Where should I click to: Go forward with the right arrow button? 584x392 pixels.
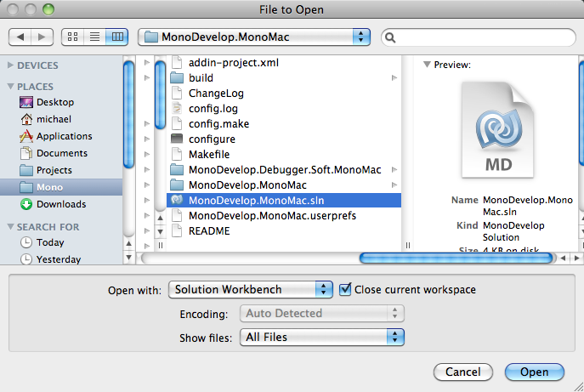click(x=43, y=37)
